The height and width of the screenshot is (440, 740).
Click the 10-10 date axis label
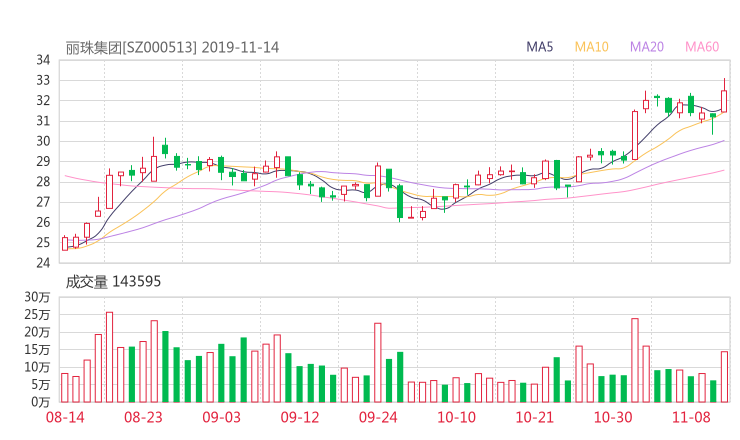pyautogui.click(x=456, y=417)
